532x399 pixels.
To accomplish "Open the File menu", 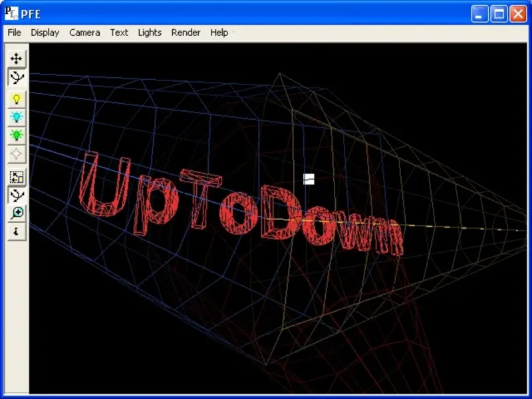I will tap(14, 33).
